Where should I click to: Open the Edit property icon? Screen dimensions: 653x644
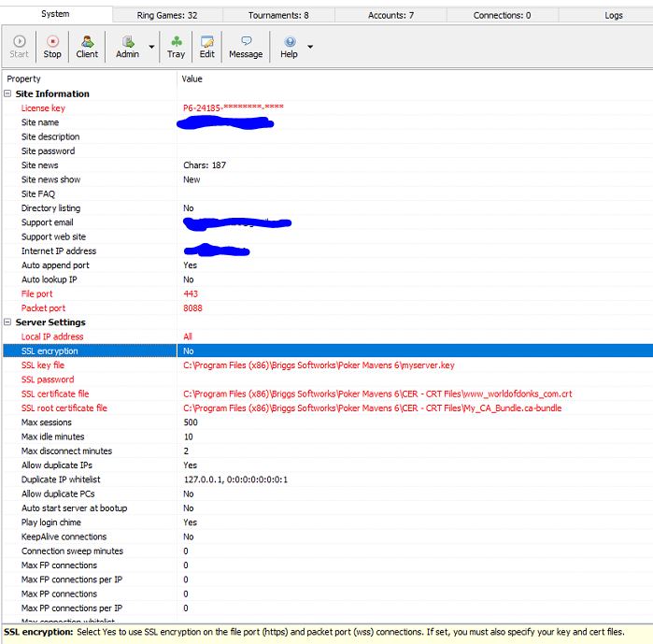(206, 46)
